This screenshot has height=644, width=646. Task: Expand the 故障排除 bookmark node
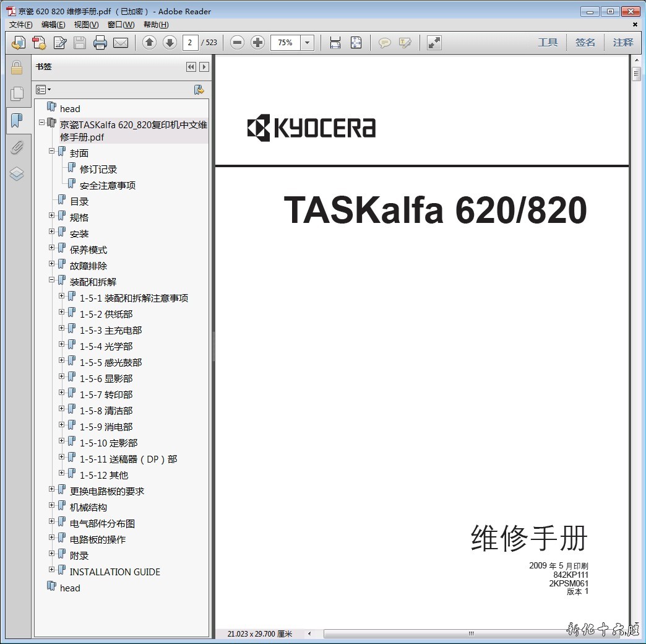point(52,264)
